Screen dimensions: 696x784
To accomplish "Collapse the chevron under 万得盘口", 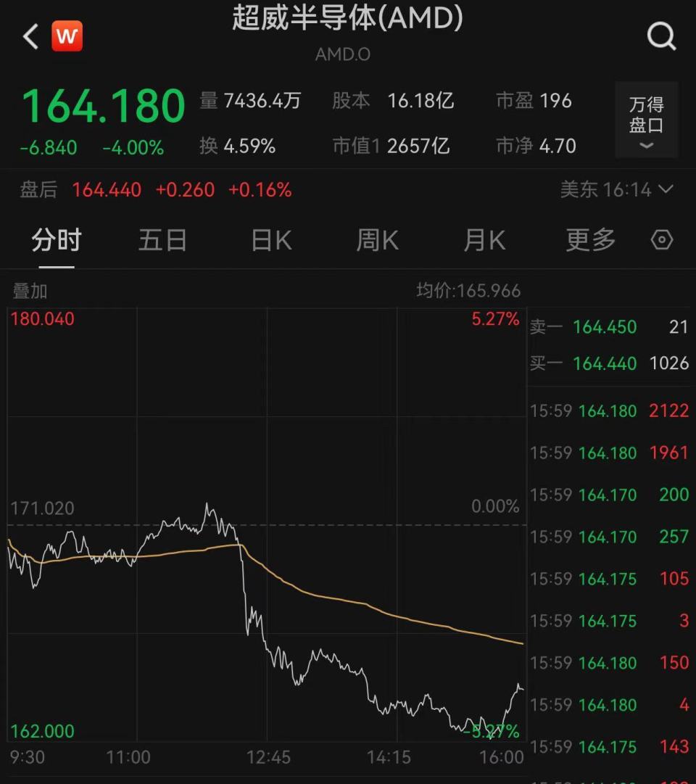I will (x=645, y=147).
